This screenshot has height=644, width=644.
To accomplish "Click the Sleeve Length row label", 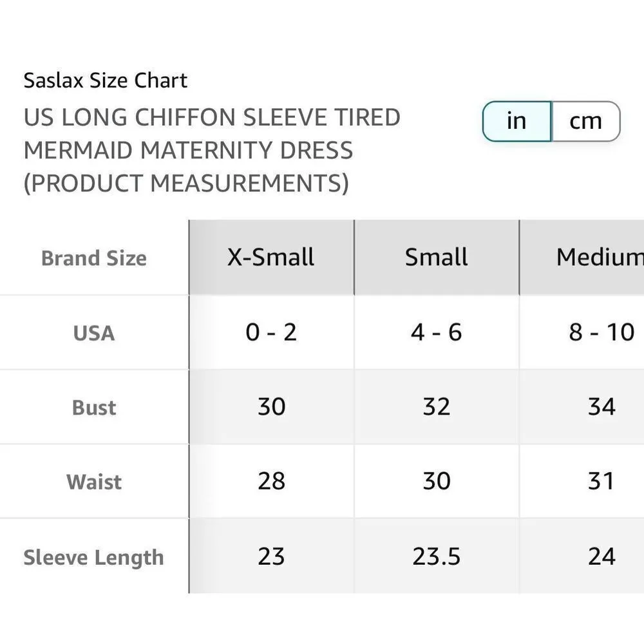I will point(93,557).
